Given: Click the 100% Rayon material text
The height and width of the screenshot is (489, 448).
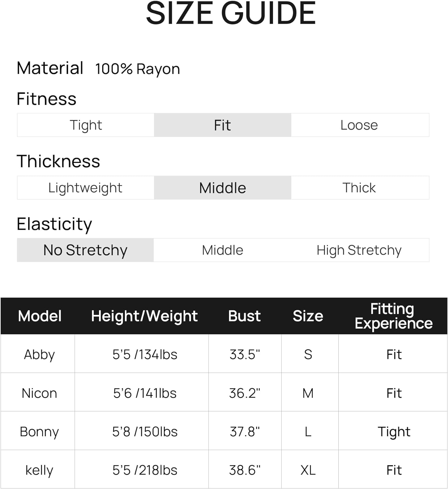Looking at the screenshot, I should click(137, 69).
